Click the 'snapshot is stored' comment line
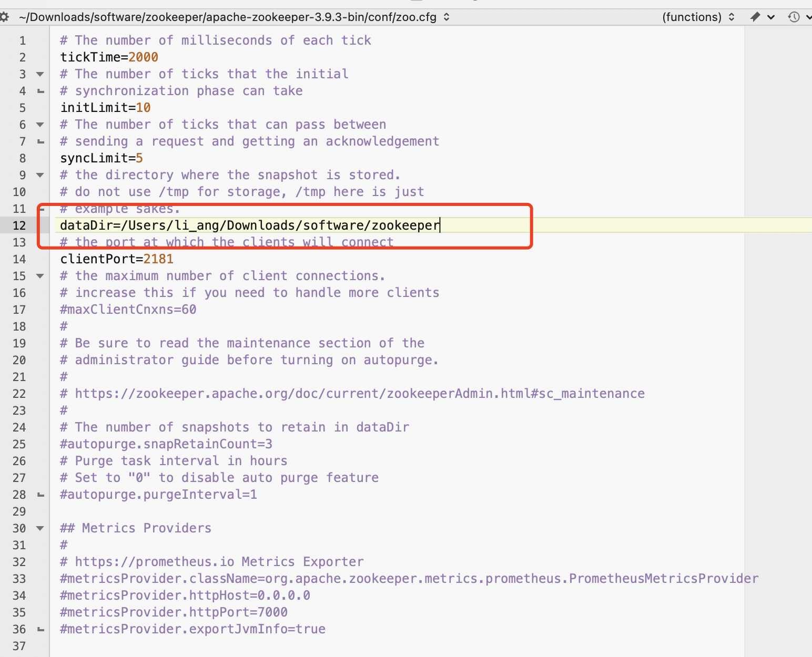Viewport: 812px width, 657px height. [x=230, y=175]
